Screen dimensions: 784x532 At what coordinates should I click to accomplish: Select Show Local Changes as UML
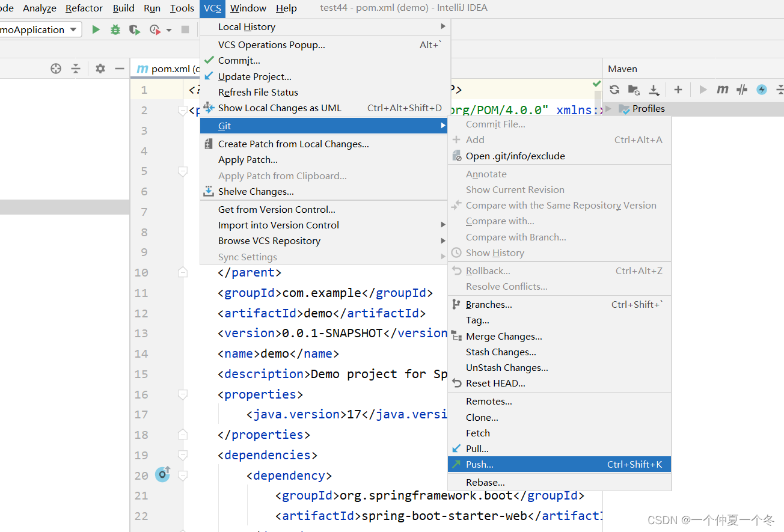point(325,108)
